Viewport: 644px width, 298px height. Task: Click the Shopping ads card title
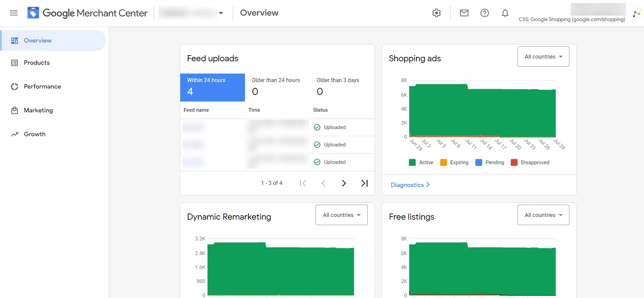(415, 59)
